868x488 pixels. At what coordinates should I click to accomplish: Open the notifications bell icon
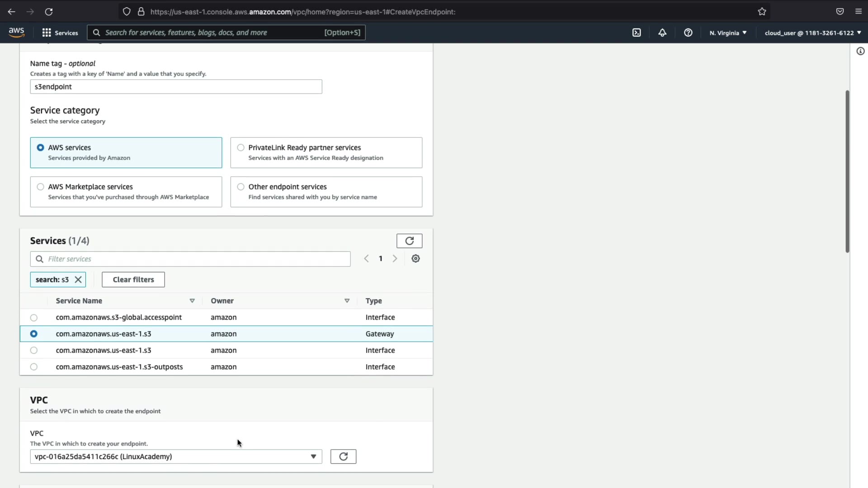click(x=662, y=33)
